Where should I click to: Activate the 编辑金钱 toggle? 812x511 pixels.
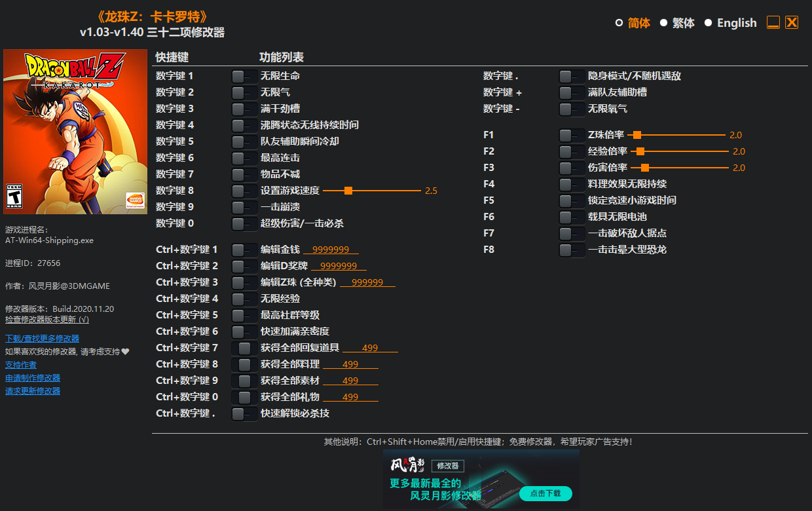(244, 249)
